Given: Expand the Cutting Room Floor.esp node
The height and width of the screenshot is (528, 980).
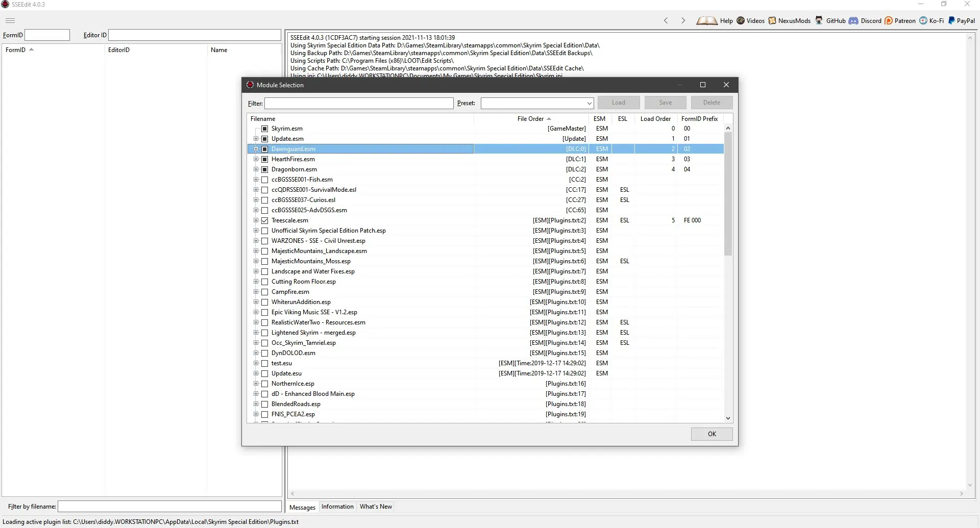Looking at the screenshot, I should (256, 282).
